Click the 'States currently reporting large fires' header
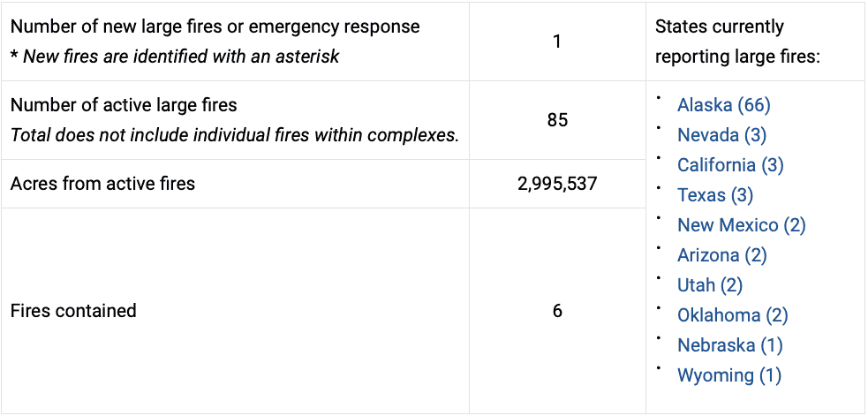868x416 pixels. (737, 42)
